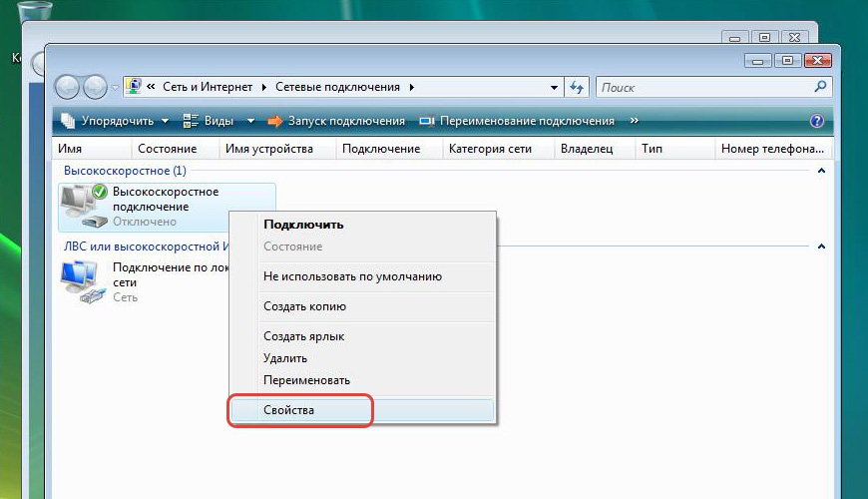This screenshot has height=499, width=868.
Task: Choose Подключить in the context menu
Action: (362, 225)
